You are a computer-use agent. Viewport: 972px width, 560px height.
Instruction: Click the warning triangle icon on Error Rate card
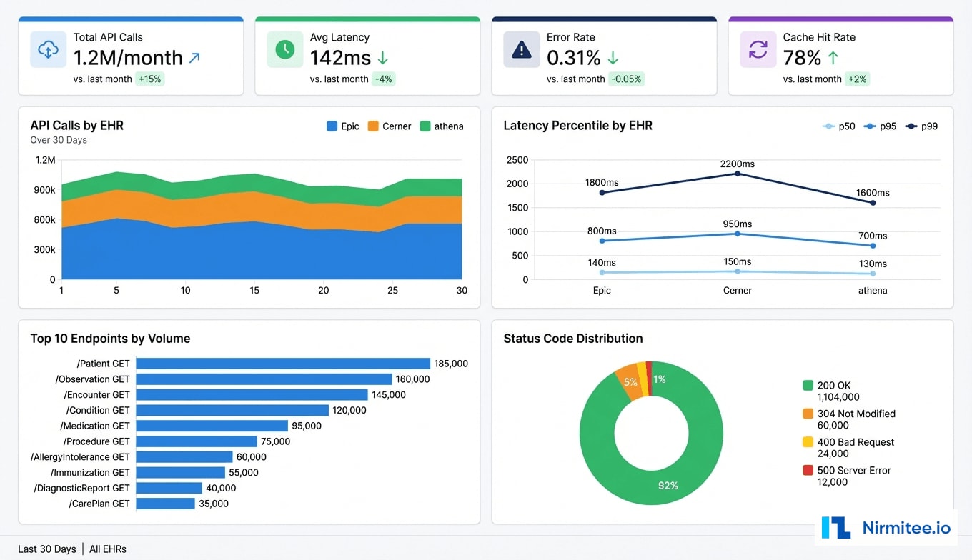[521, 49]
